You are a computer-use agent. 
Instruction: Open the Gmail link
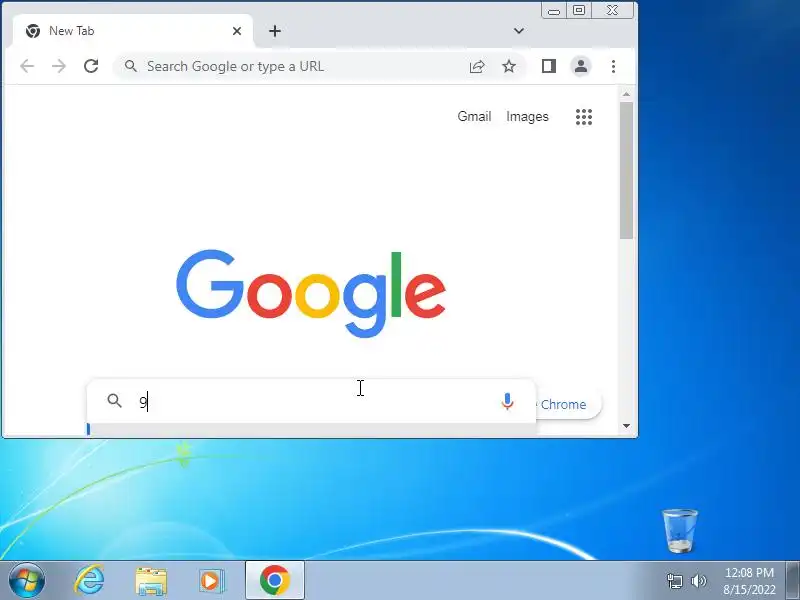coord(474,117)
